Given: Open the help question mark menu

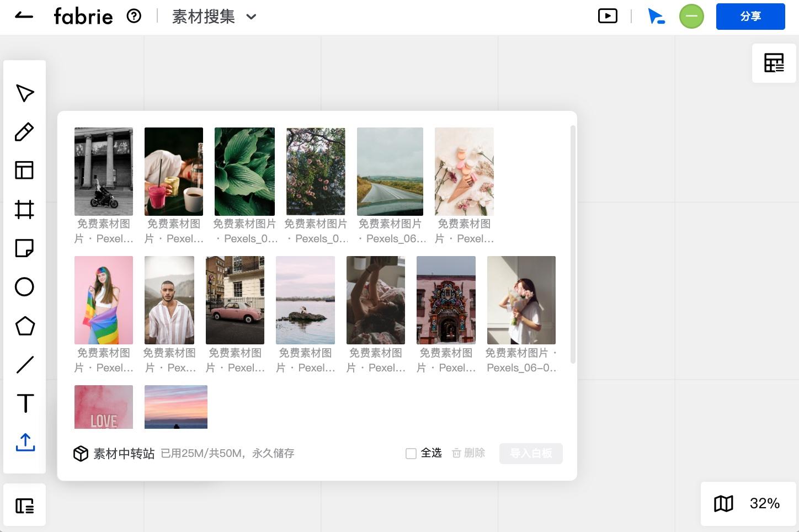Looking at the screenshot, I should point(134,16).
